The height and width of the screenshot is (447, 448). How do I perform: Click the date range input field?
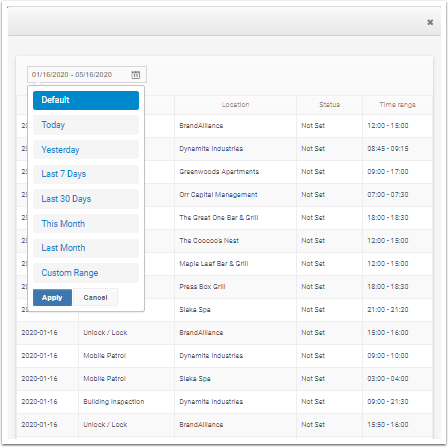pos(87,75)
